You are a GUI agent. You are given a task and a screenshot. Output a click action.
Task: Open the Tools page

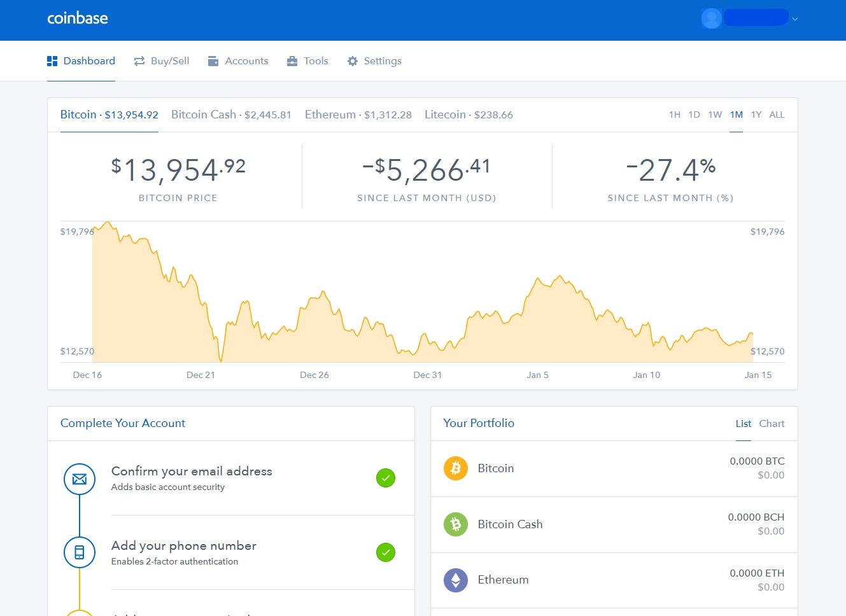pos(307,61)
